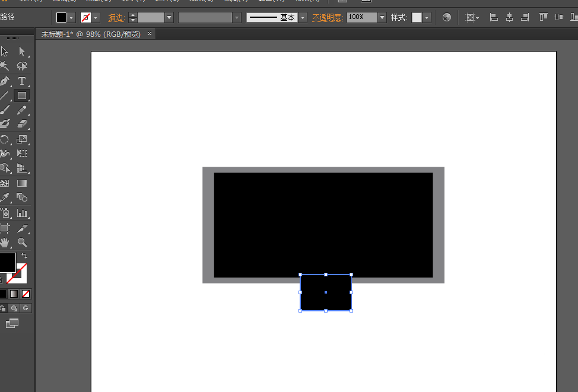Image resolution: width=578 pixels, height=392 pixels.
Task: Switch to the 未标题-1 document tab
Action: 91,34
